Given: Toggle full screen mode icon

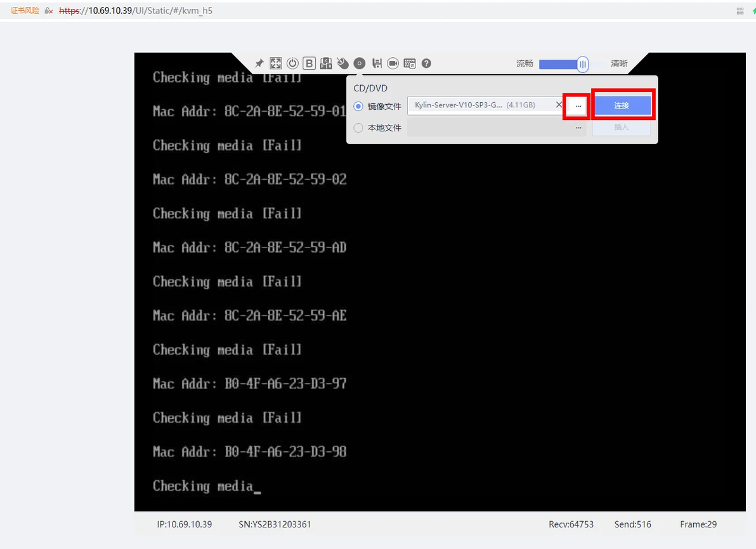Looking at the screenshot, I should pyautogui.click(x=276, y=63).
